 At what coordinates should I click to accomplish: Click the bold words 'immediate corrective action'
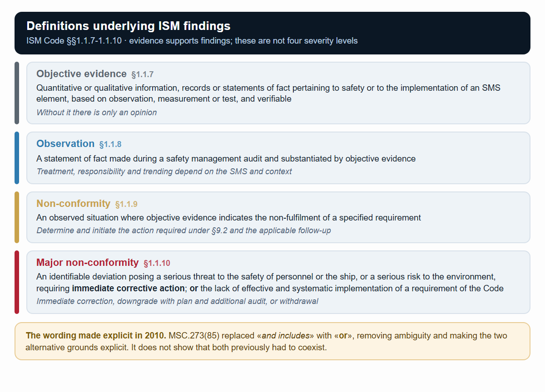tap(129, 289)
